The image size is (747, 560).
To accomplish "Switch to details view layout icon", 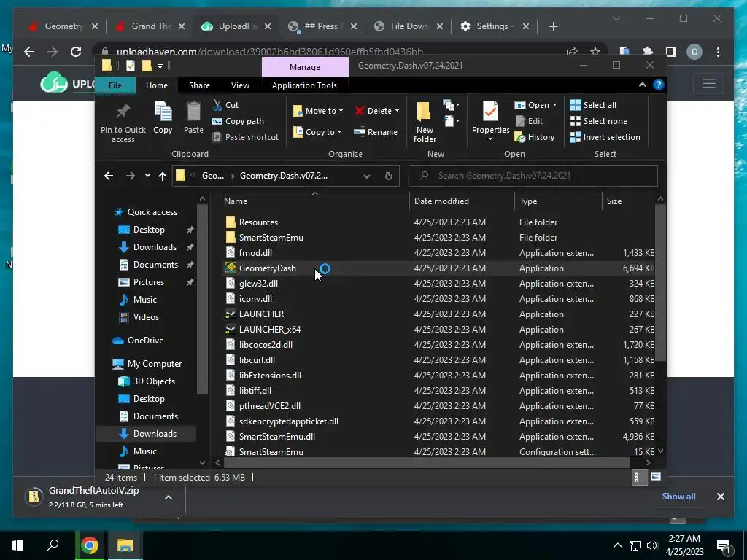I will pyautogui.click(x=638, y=477).
